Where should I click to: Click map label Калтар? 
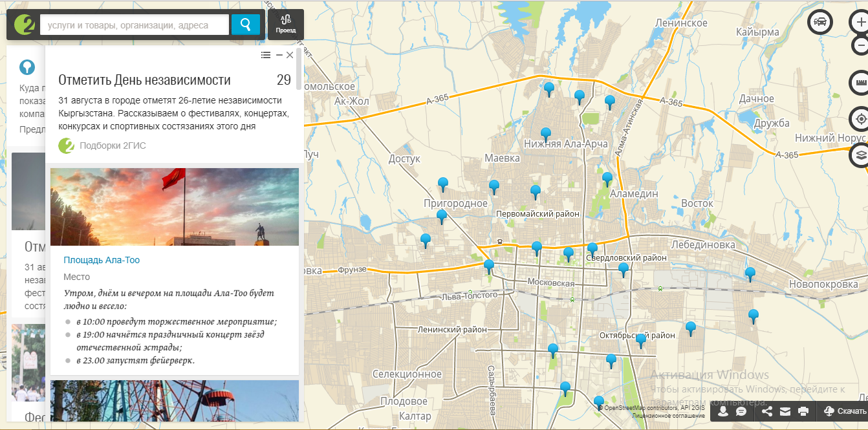click(x=415, y=416)
